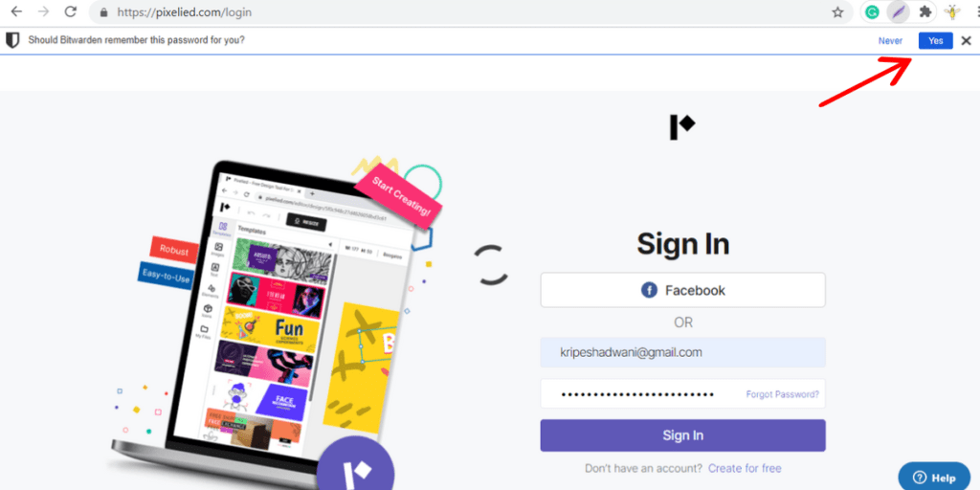Click the address bar URL
Viewport: 980px width, 490px height.
point(185,11)
